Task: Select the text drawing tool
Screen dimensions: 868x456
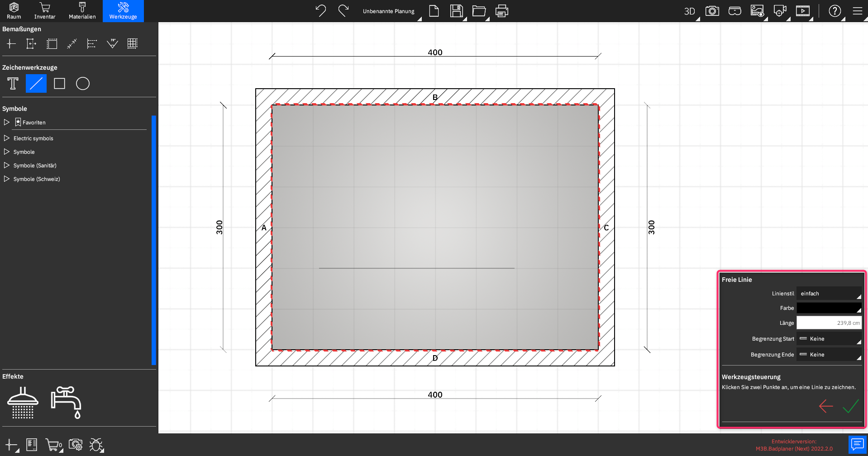Action: (x=13, y=84)
